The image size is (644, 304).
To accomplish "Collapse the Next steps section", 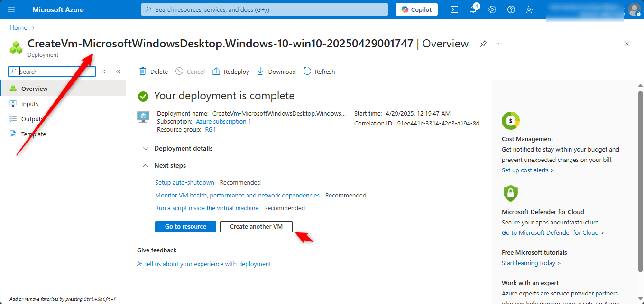I will [x=165, y=165].
